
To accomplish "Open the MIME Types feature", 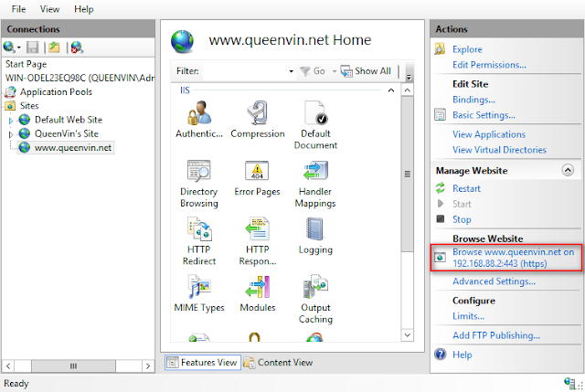I will [x=199, y=287].
